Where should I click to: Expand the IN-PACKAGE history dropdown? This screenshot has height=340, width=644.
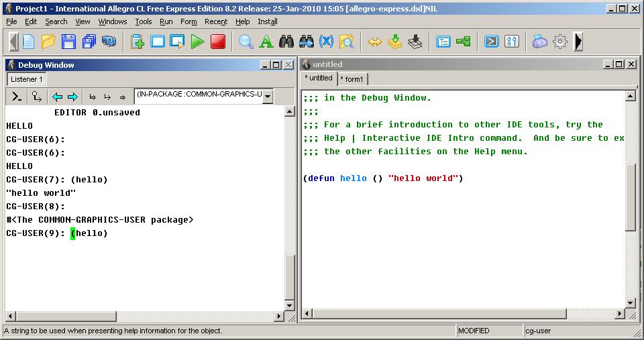coord(268,97)
